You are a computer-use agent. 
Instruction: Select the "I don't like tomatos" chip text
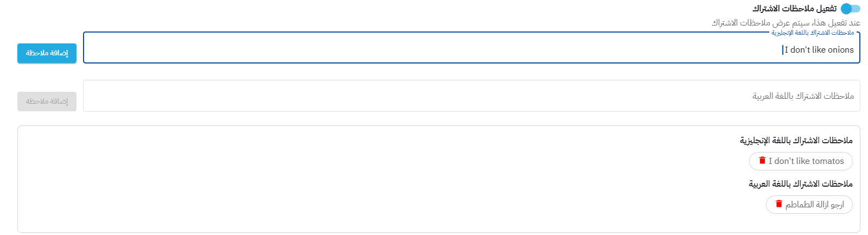[x=806, y=161]
